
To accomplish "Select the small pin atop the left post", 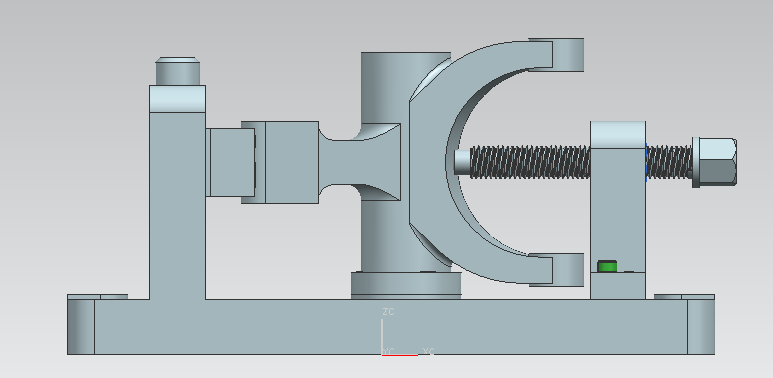I will tap(177, 71).
